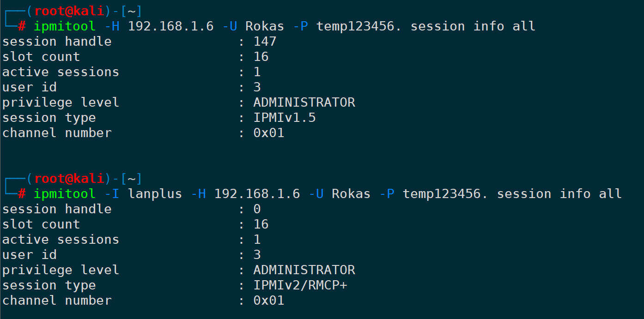Click the lanplus interface argument

pyautogui.click(x=155, y=194)
